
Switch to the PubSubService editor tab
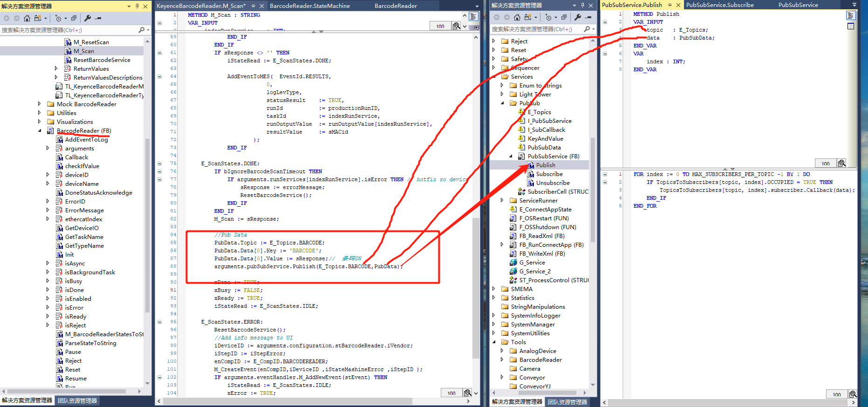click(x=798, y=5)
